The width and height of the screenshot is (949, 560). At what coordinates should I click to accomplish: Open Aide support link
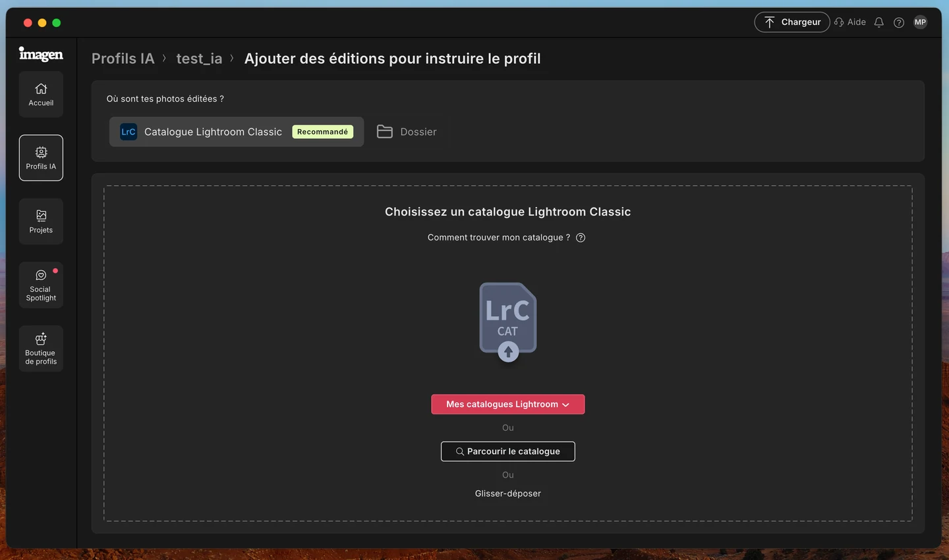tap(850, 22)
